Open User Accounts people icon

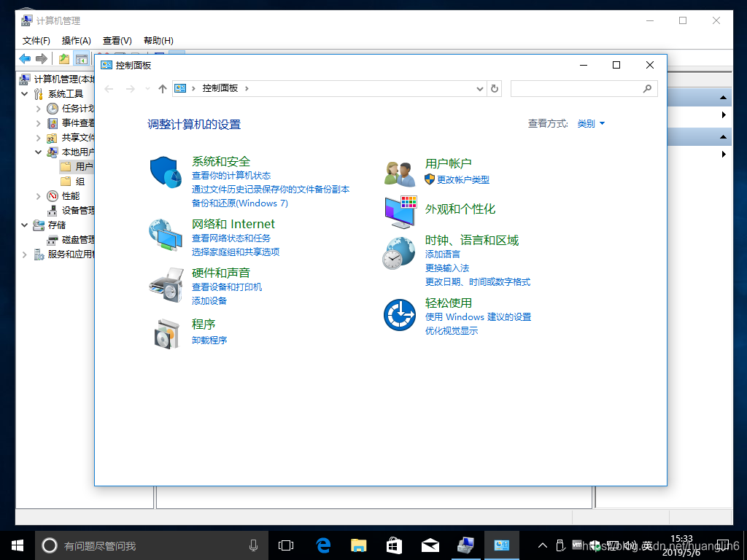click(400, 174)
